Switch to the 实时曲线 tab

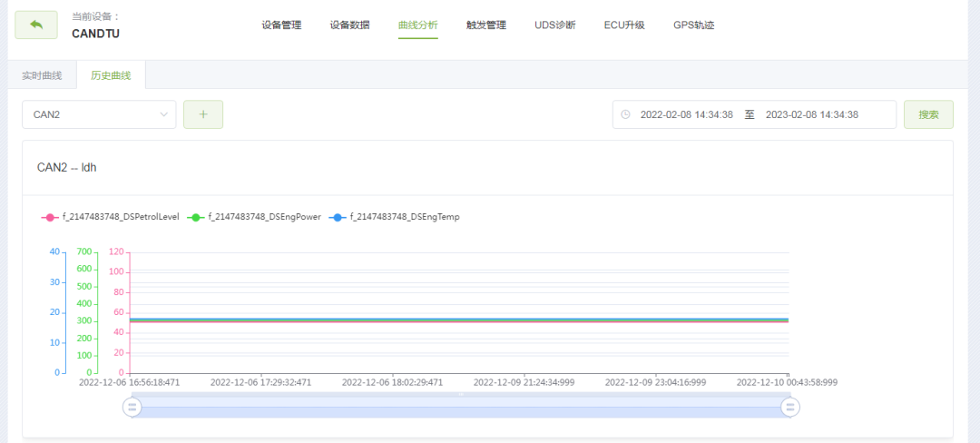(x=42, y=75)
